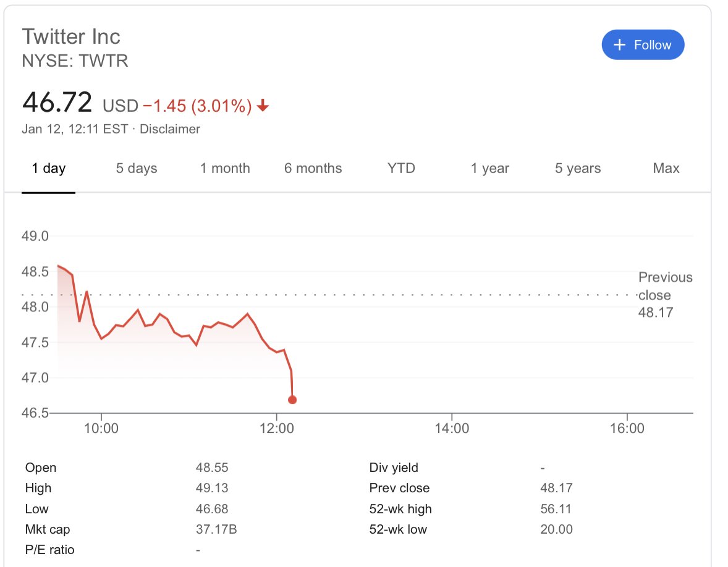728x567 pixels.
Task: Click the Open price value 48.55
Action: tap(212, 467)
